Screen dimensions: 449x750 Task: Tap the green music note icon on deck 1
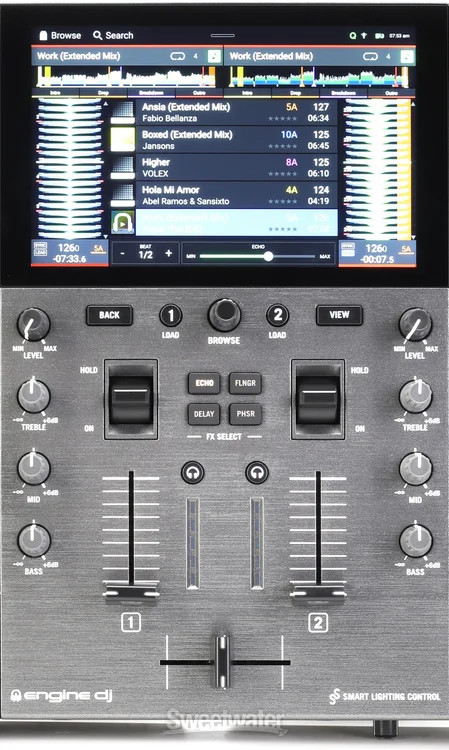214,56
